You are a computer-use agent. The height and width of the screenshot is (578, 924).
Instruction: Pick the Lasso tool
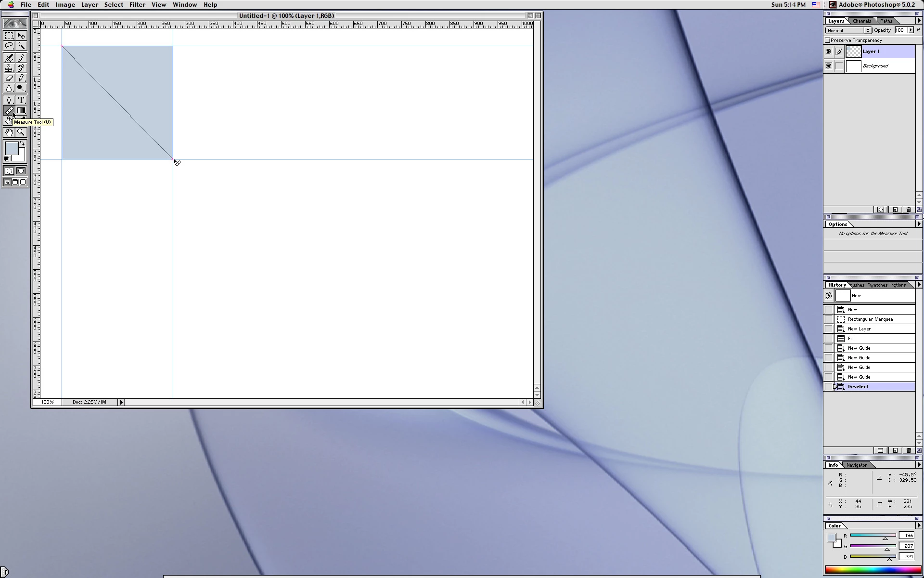point(9,46)
